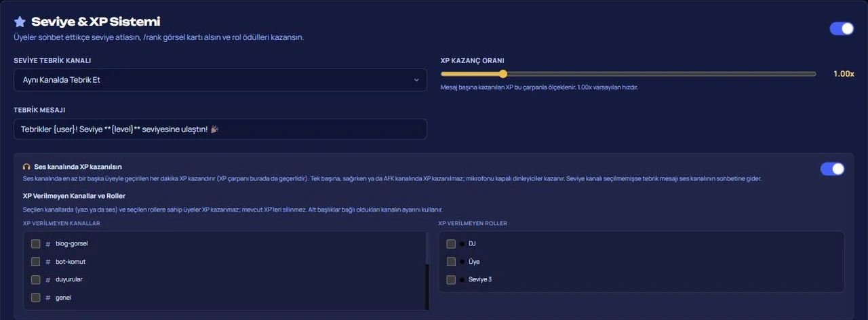The height and width of the screenshot is (320, 868).
Task: Click the hash icon next to blog-gorsel
Action: (48, 244)
